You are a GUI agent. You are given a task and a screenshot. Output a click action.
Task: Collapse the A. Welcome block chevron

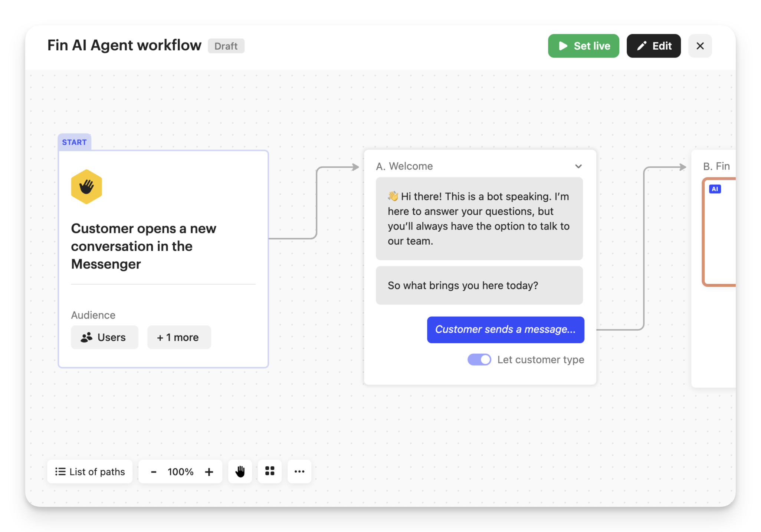[x=578, y=166]
